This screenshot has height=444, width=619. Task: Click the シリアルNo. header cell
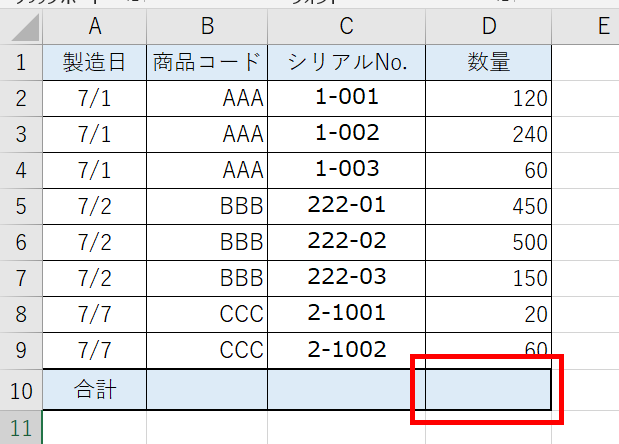click(x=347, y=62)
